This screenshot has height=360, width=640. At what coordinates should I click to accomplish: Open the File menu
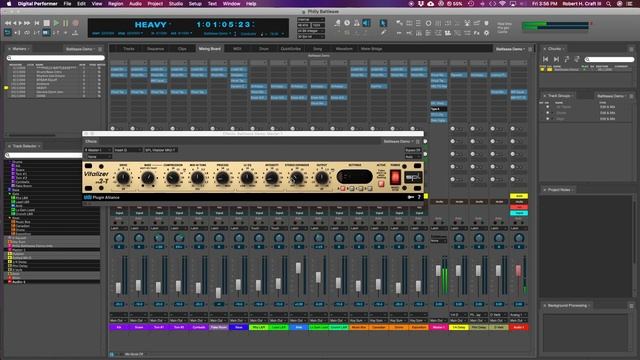67,4
